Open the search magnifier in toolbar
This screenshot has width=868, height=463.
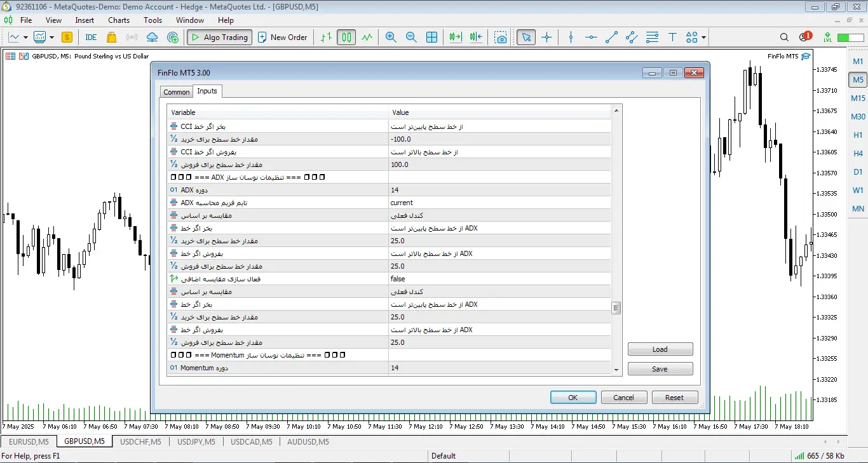click(x=784, y=37)
